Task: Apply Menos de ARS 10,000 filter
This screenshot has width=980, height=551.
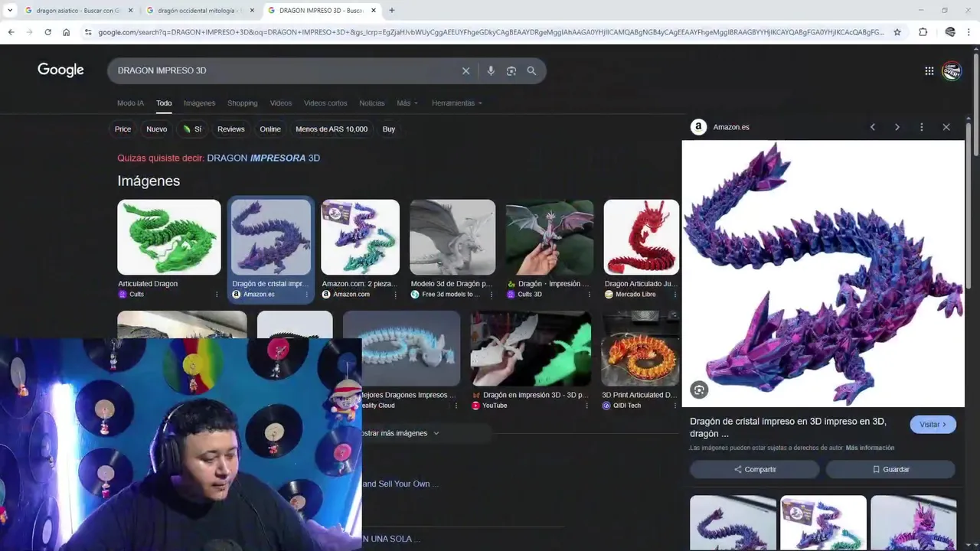Action: [332, 129]
